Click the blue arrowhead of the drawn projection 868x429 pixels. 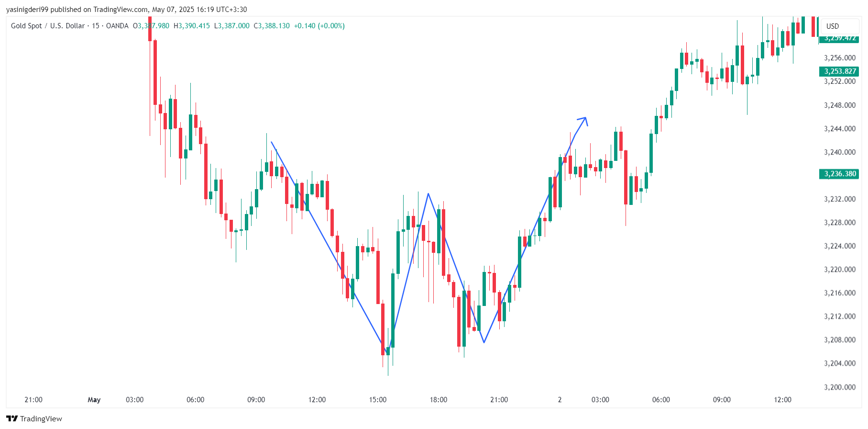(583, 120)
